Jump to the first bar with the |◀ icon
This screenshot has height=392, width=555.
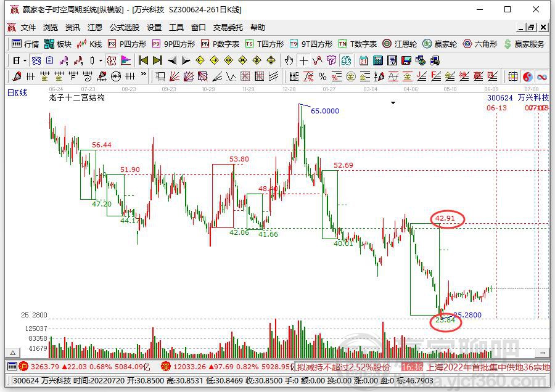pos(143,61)
